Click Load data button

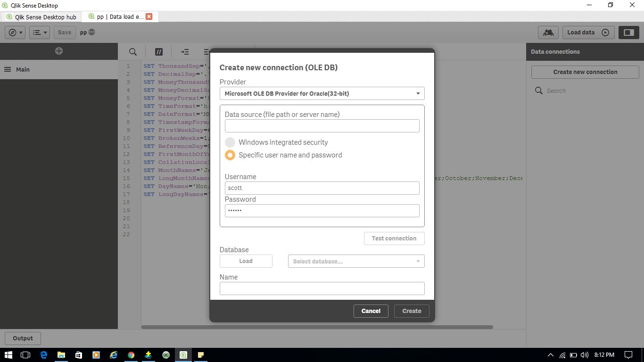588,33
